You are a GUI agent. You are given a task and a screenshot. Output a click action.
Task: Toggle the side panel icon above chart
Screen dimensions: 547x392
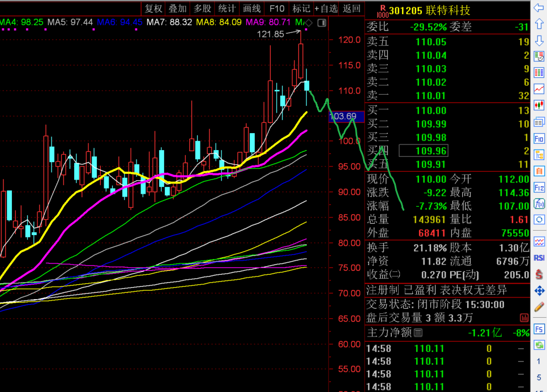pyautogui.click(x=322, y=23)
